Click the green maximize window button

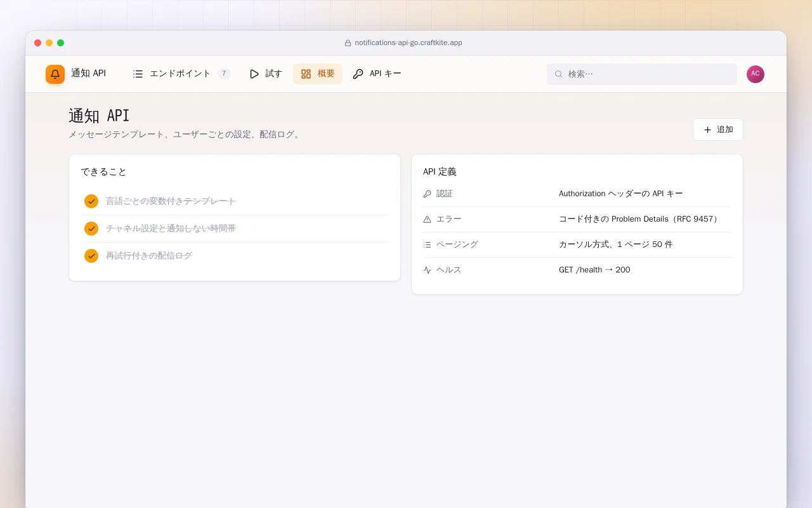(61, 43)
